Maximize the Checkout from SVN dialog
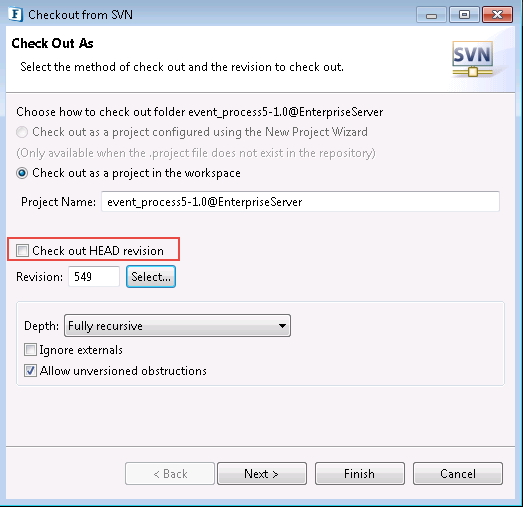 click(464, 15)
